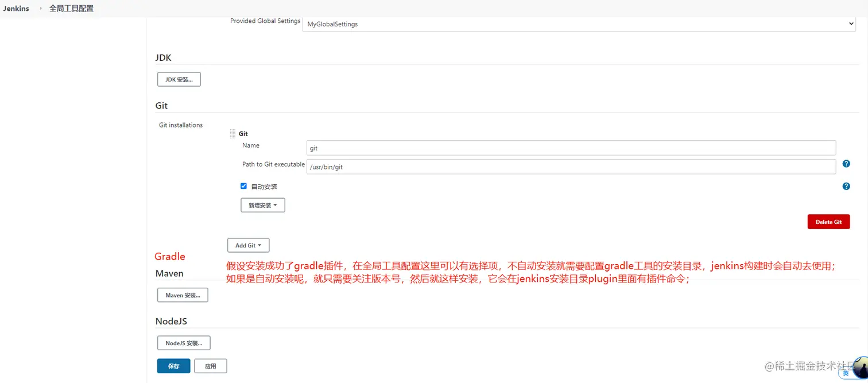Click the Git section heading
Image resolution: width=868 pixels, height=383 pixels.
[161, 106]
